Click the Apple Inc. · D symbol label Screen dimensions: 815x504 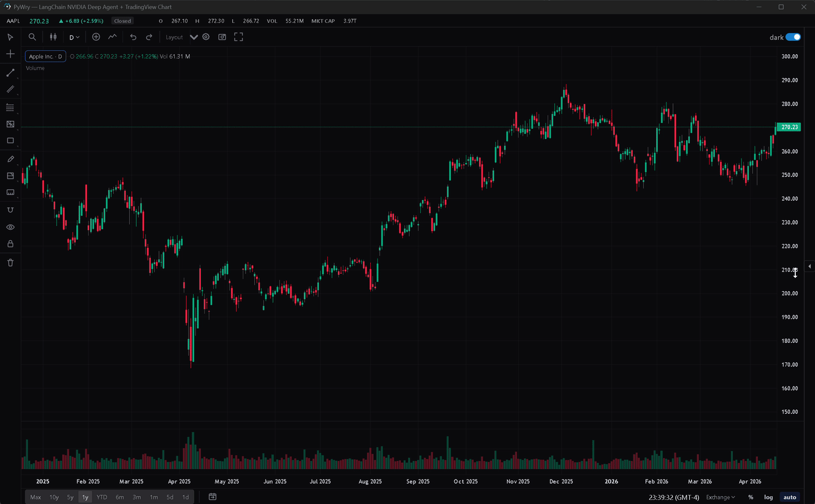point(45,56)
